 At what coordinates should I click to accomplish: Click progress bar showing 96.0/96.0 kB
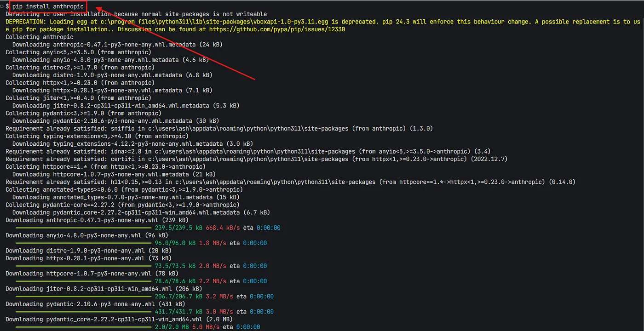[x=83, y=243]
